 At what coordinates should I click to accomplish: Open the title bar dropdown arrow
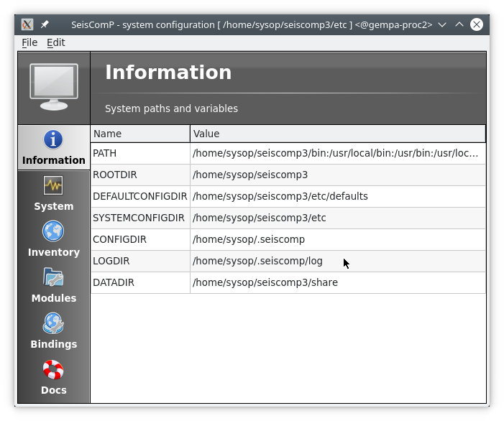click(x=442, y=24)
